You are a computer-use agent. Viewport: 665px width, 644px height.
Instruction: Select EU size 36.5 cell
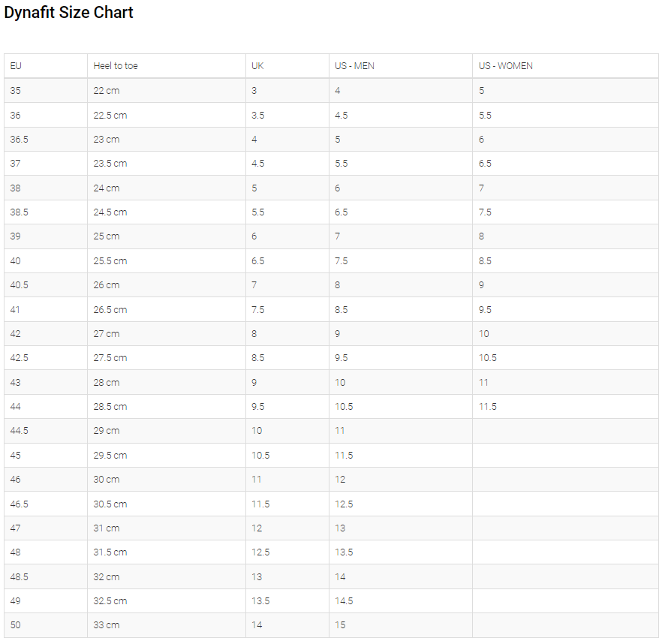(20, 140)
